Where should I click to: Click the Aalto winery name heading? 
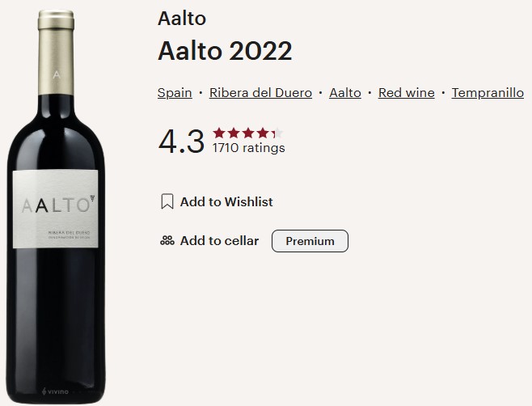[x=182, y=19]
